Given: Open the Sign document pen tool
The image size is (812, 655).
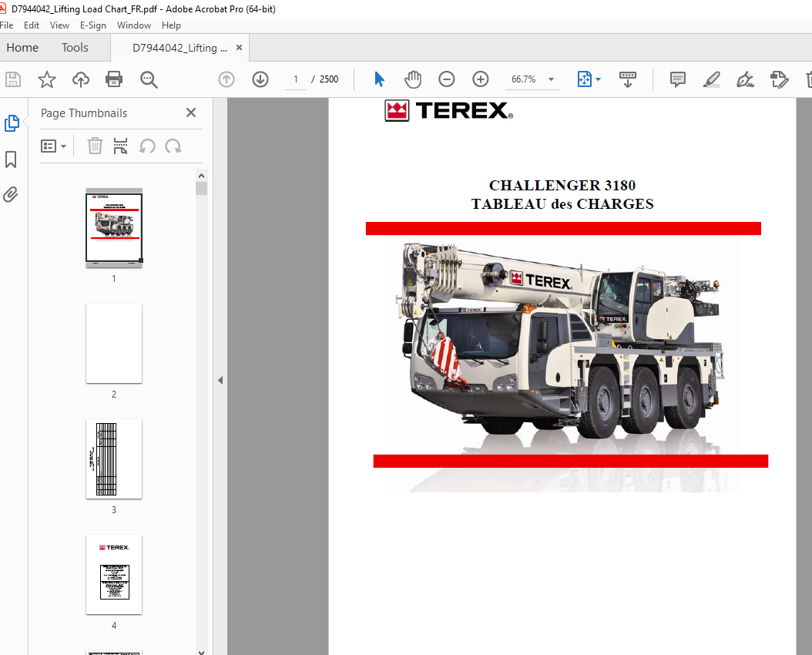Looking at the screenshot, I should tap(745, 79).
